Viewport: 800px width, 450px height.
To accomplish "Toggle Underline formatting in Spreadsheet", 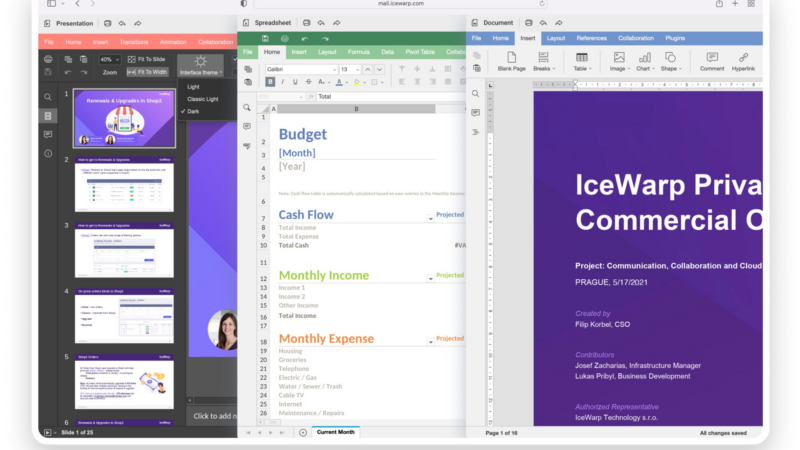I will (x=295, y=82).
